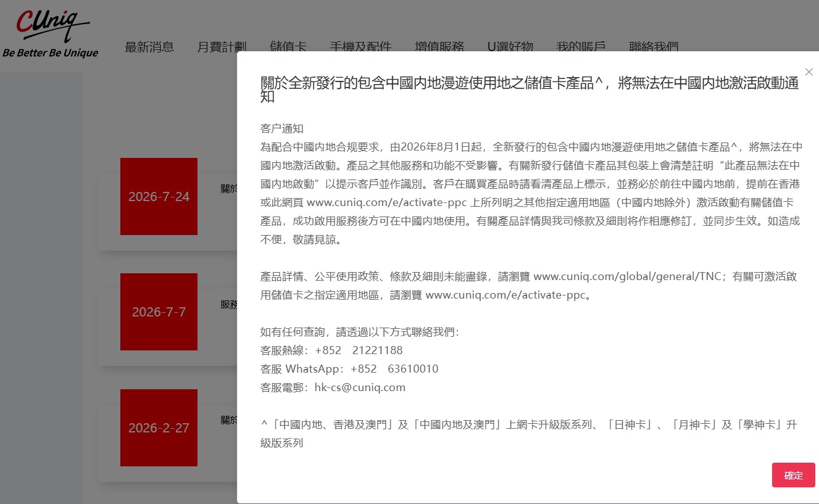
Task: Open 我的賬戶 navigation item
Action: click(x=581, y=47)
